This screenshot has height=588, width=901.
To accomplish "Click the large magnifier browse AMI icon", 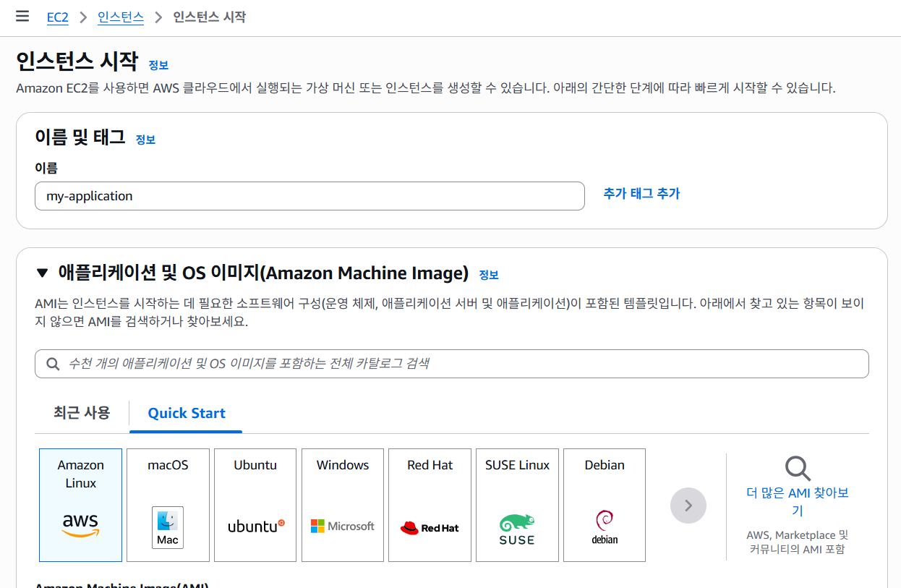I will [x=798, y=469].
